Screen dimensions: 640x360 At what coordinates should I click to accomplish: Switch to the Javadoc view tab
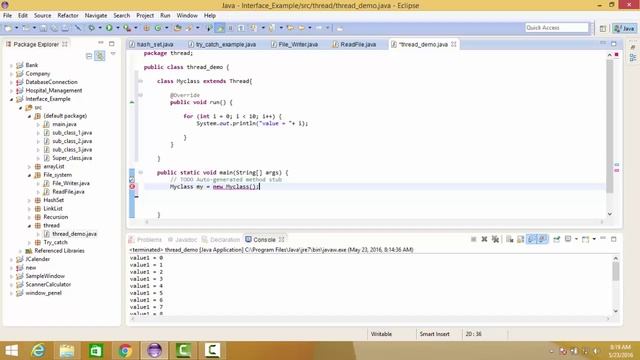[x=182, y=240]
